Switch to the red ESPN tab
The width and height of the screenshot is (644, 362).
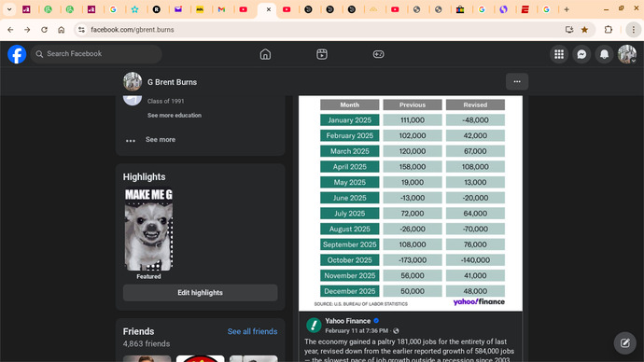click(x=525, y=9)
